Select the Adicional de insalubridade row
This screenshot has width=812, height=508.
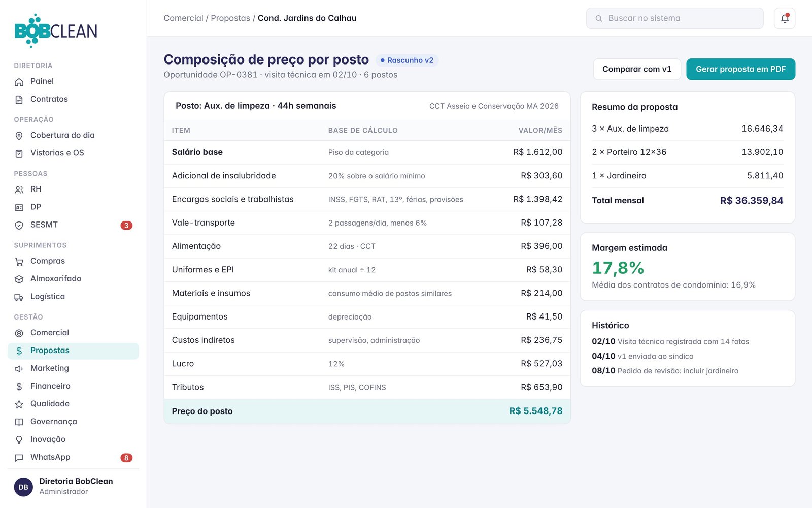tap(367, 176)
